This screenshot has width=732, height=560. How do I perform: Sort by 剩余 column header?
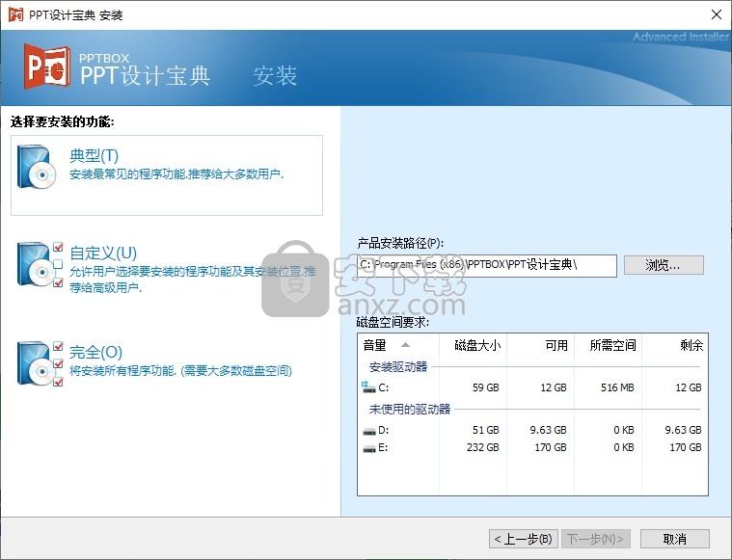674,345
